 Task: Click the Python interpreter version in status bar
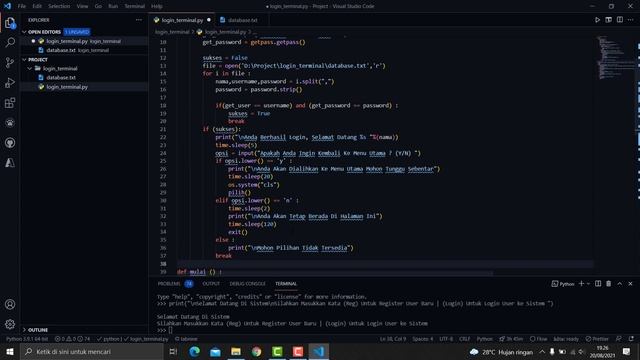(x=27, y=339)
